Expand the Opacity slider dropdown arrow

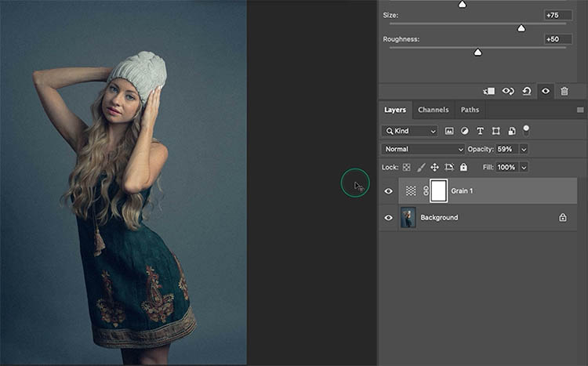click(x=524, y=149)
